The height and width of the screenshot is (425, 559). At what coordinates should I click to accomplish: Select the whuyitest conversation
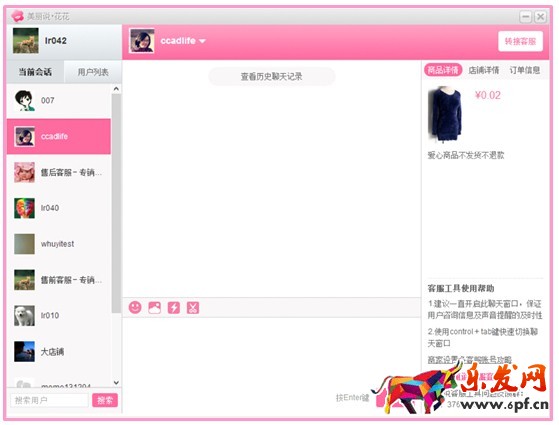59,244
